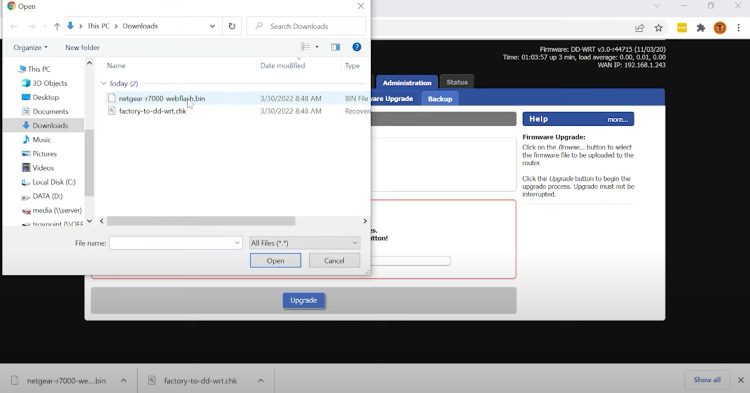750x393 pixels.
Task: Open the All Files (*.*) filter dropdown
Action: click(x=304, y=243)
